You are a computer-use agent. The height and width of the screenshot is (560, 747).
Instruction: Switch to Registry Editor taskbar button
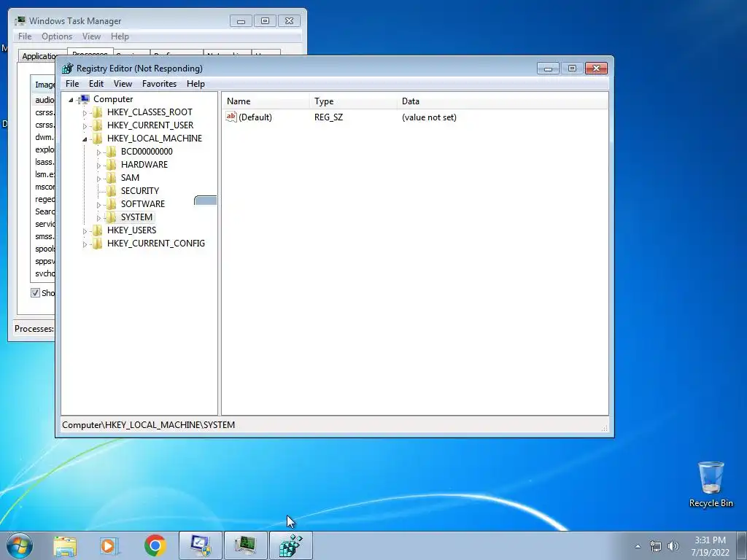pyautogui.click(x=291, y=545)
